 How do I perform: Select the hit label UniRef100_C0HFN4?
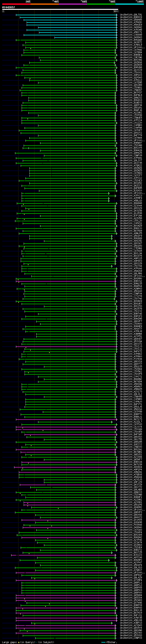[x=131, y=128]
